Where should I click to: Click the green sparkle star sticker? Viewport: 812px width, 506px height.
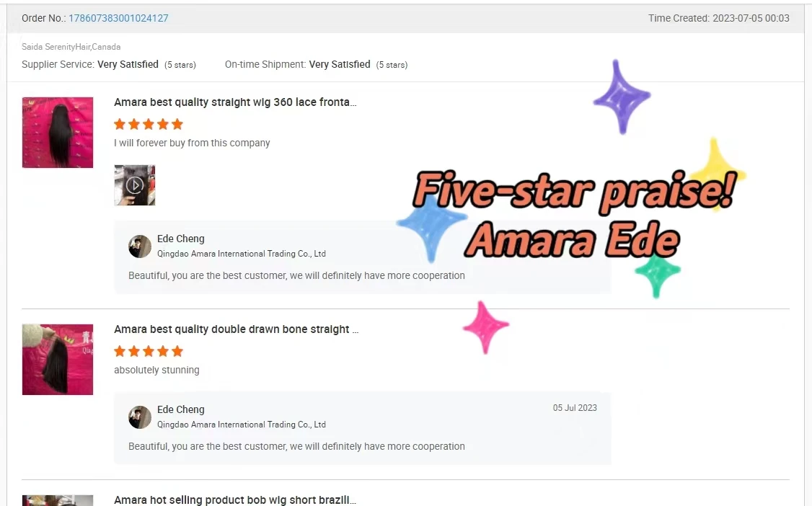point(657,272)
